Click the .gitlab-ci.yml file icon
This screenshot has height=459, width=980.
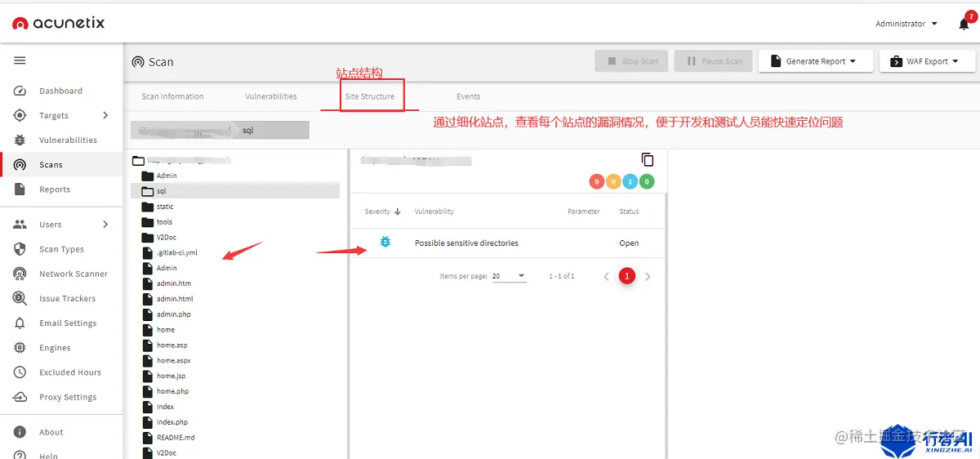coord(148,253)
